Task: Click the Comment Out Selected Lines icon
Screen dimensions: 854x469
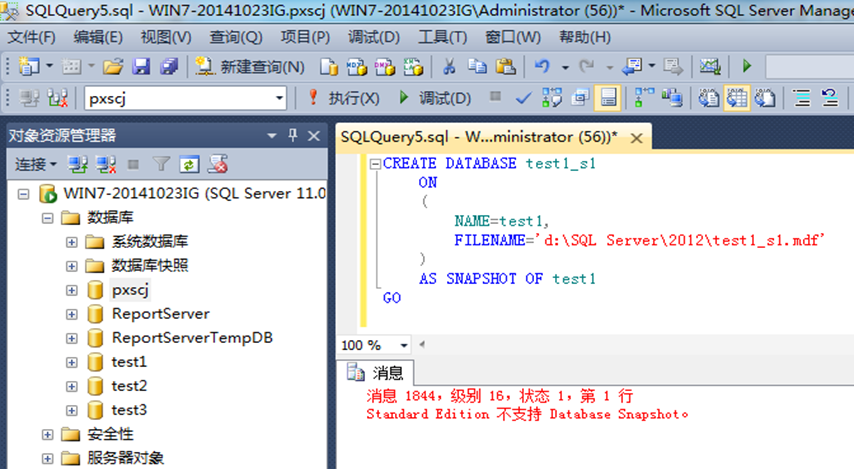Action: 802,98
